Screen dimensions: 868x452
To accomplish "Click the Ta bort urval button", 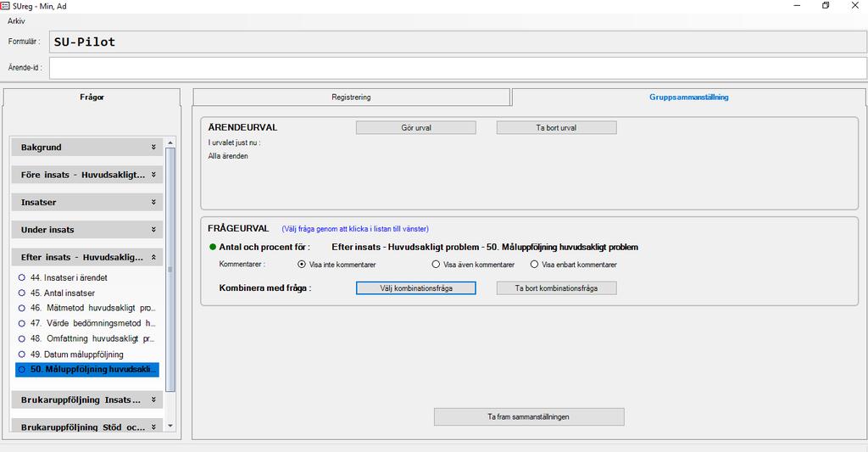I will 556,127.
